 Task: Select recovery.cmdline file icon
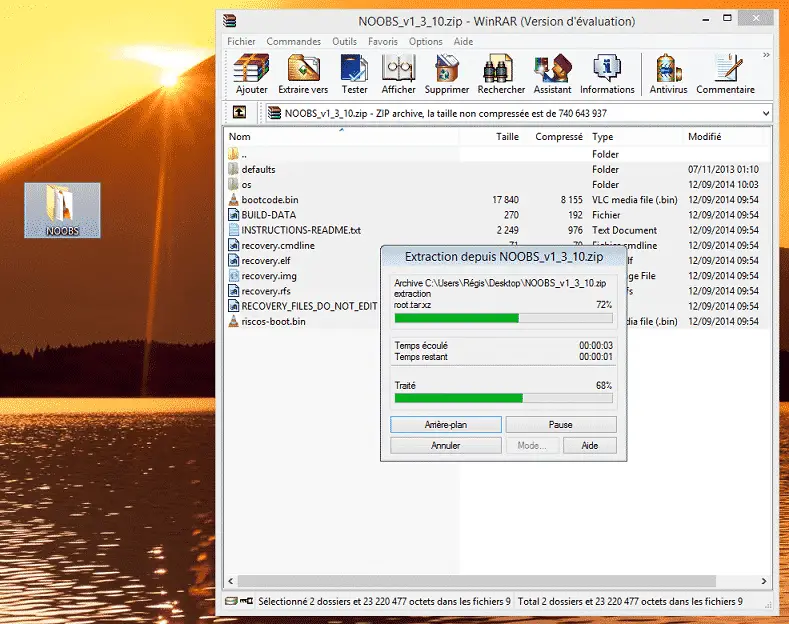point(233,245)
